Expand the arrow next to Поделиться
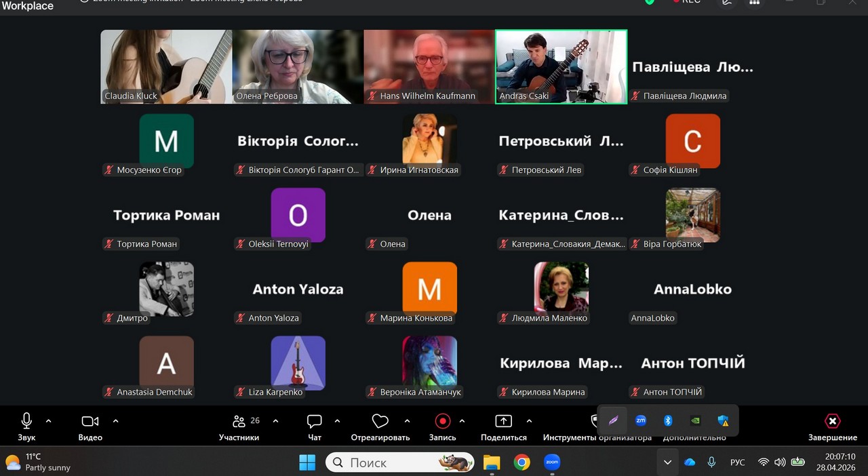This screenshot has width=868, height=476. click(529, 421)
